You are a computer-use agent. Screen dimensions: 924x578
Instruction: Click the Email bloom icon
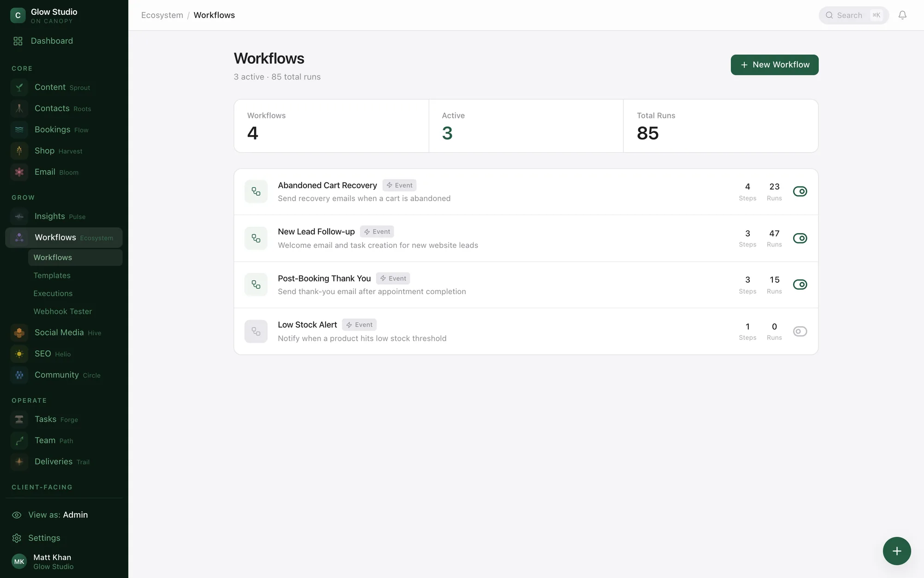[x=19, y=172]
